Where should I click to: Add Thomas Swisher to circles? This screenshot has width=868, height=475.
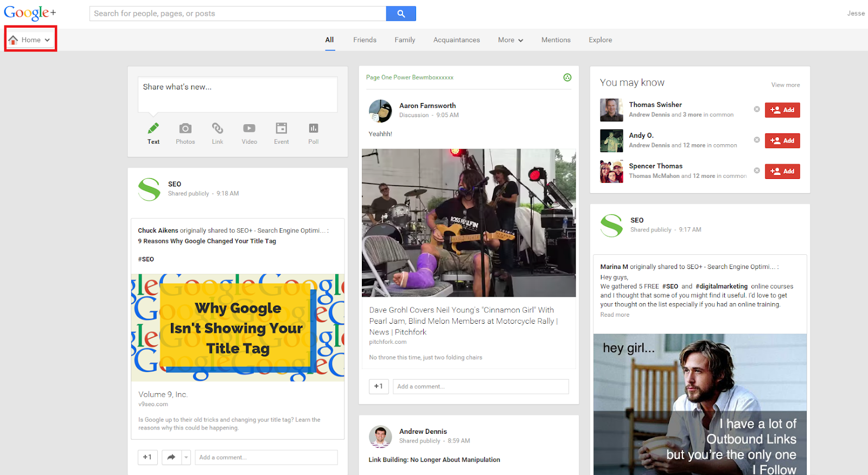(782, 110)
